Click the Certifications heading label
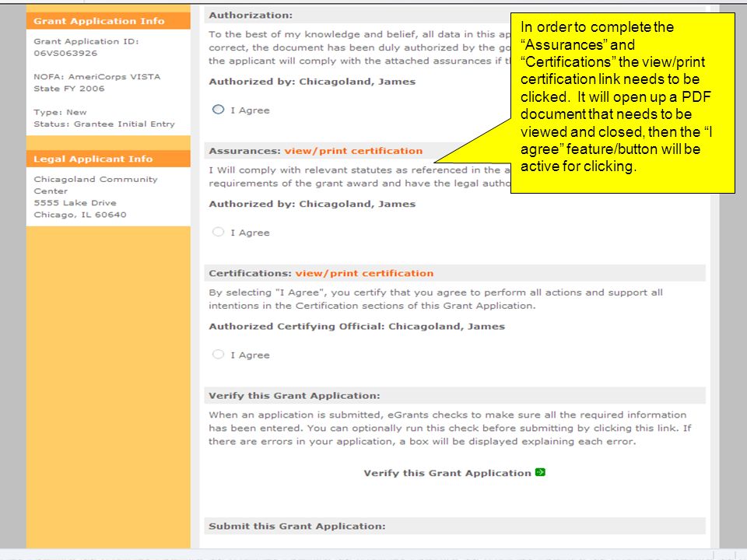 [250, 273]
